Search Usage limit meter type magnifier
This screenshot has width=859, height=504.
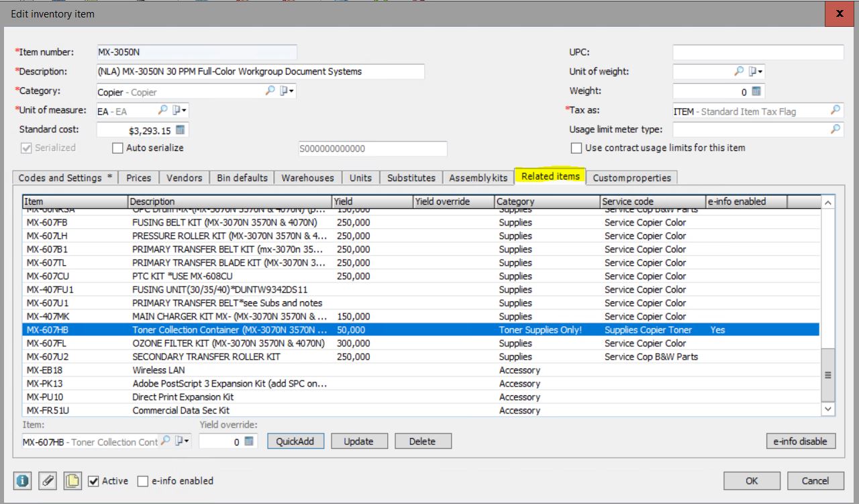coord(836,130)
